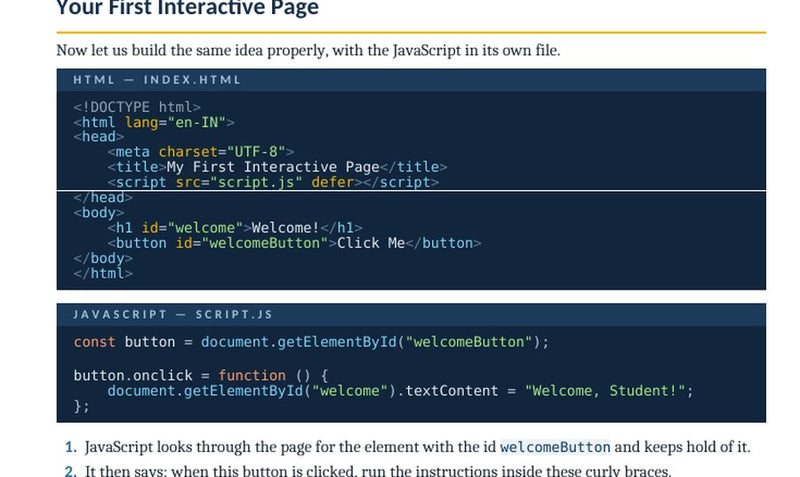Click the h1 id="welcome" code line
This screenshot has height=477, width=800.
tap(235, 228)
